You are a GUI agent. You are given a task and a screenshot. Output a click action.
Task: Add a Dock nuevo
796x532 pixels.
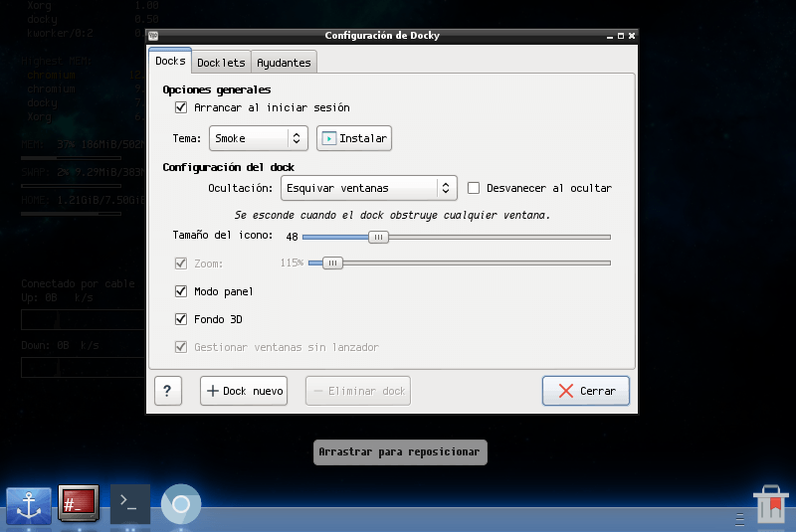pos(244,391)
